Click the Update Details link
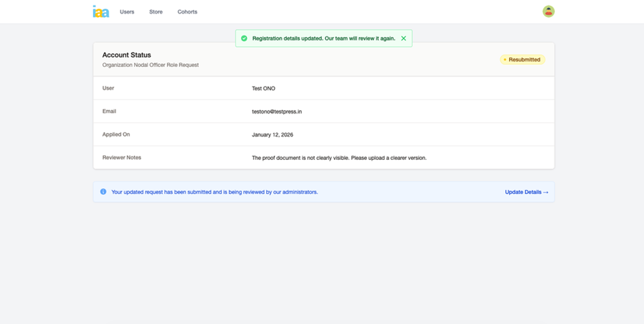 pos(526,192)
